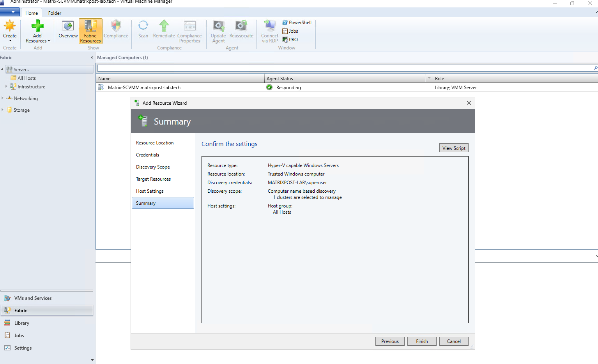This screenshot has width=598, height=364.
Task: Click the Compliance shield icon
Action: (x=116, y=26)
